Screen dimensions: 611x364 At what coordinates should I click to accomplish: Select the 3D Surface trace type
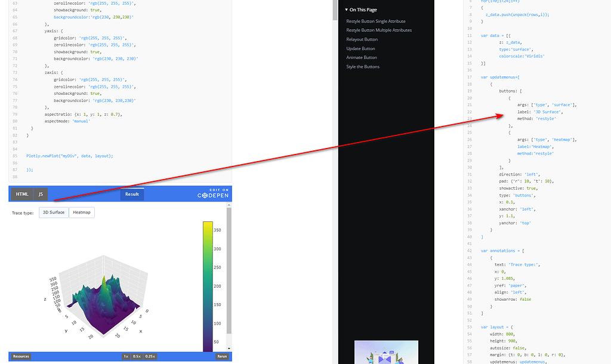tap(53, 212)
